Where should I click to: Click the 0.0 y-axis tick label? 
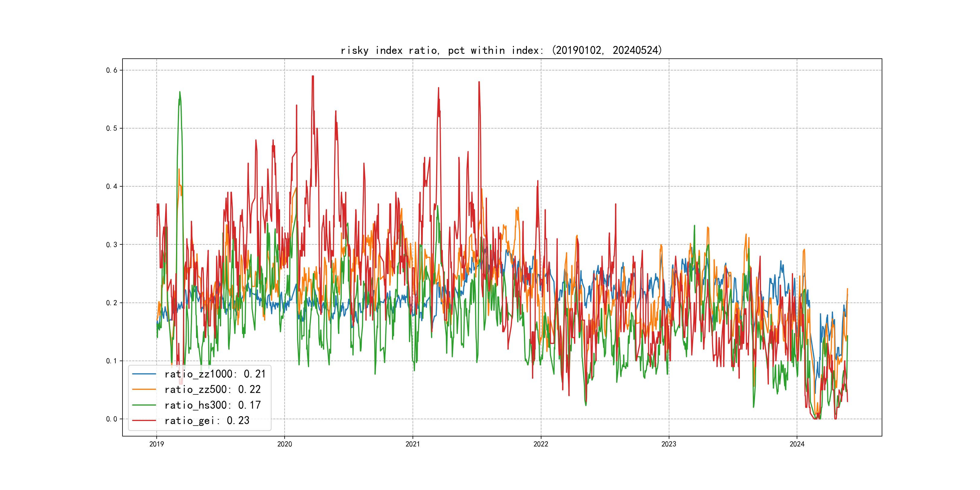point(112,419)
